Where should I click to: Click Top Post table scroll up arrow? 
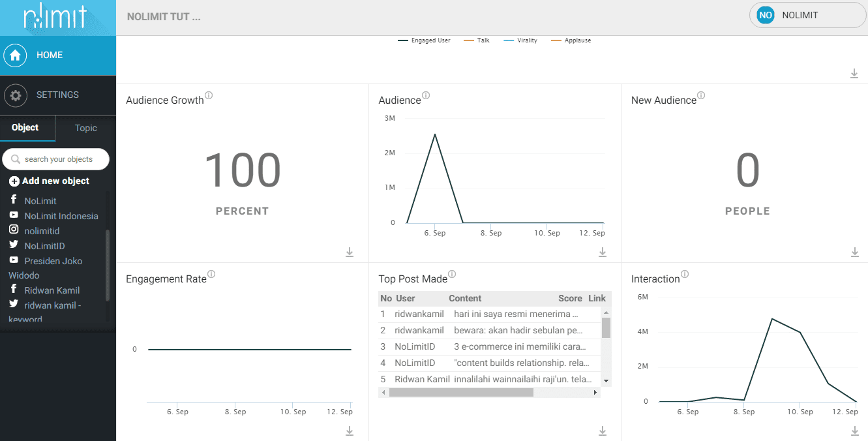point(606,311)
